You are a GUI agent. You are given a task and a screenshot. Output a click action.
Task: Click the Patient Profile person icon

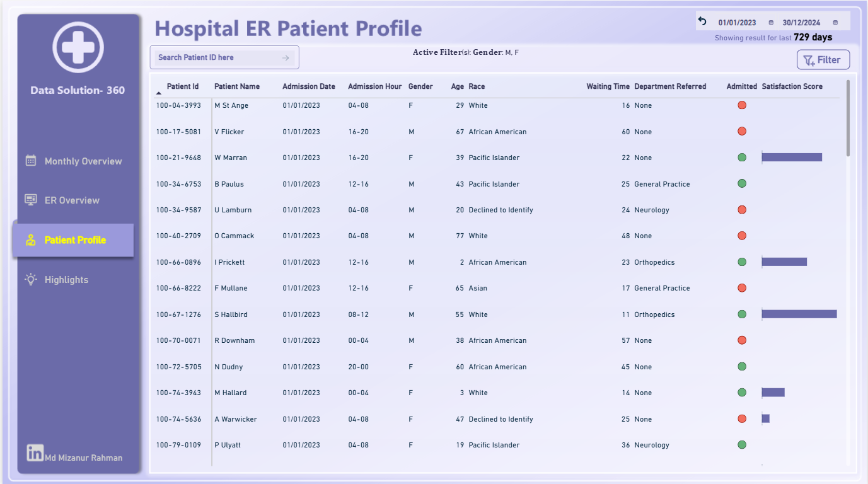[x=30, y=240]
